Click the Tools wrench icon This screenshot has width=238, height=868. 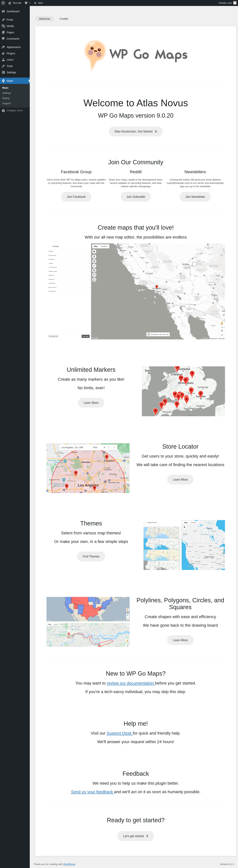(3, 66)
